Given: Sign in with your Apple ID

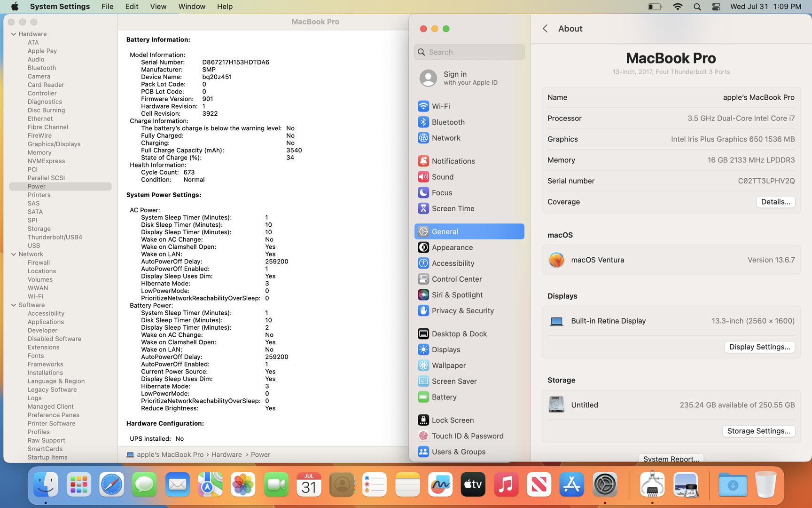Looking at the screenshot, I should (x=469, y=78).
